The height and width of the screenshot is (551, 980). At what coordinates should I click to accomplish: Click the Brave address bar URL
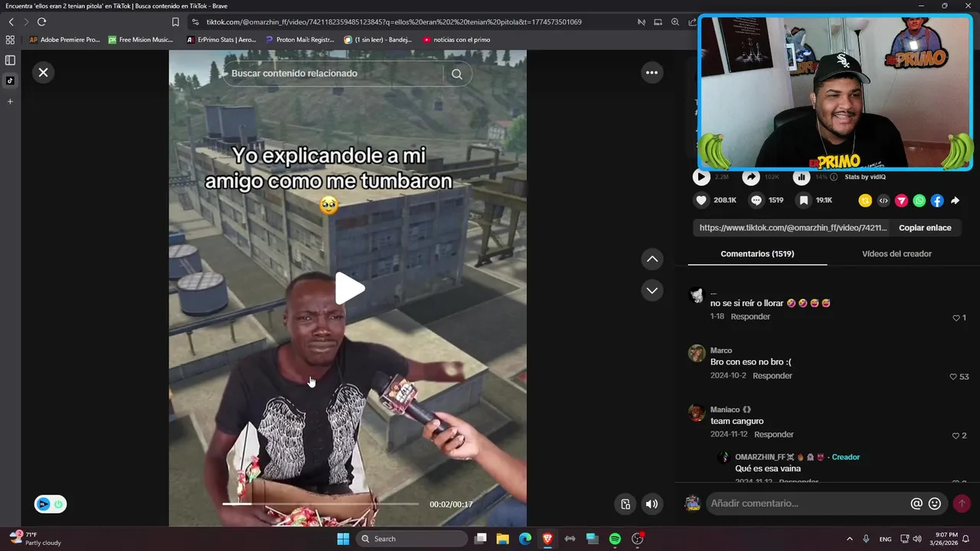[394, 22]
